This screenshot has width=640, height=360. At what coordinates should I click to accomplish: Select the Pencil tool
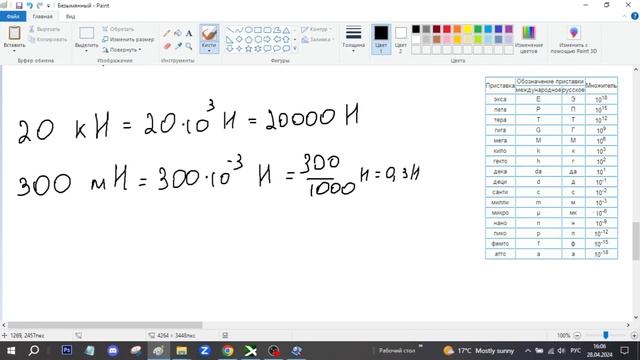(x=167, y=33)
